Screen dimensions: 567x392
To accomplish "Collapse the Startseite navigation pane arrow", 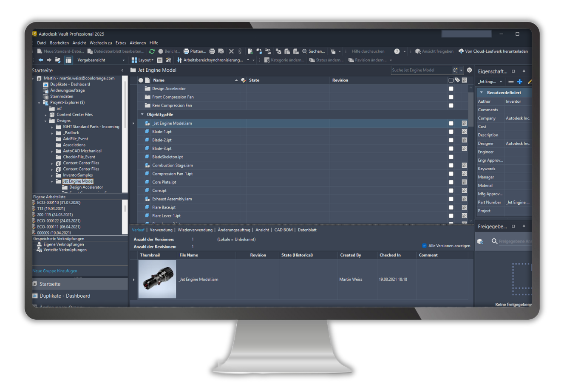I will pos(122,71).
